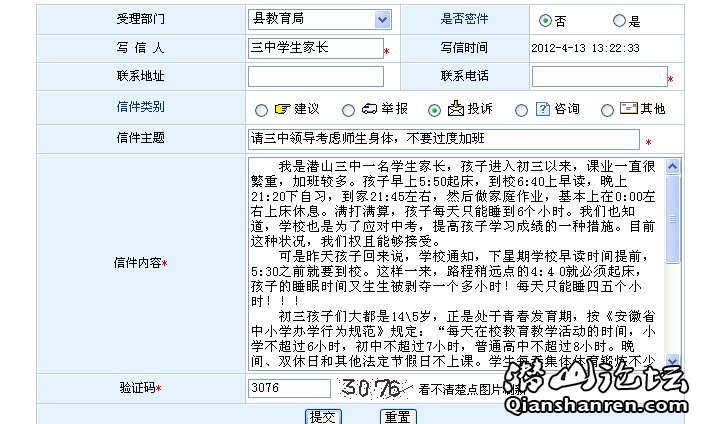
Task: Open the 受理部门 dropdown showing 县教育局
Action: (x=320, y=19)
